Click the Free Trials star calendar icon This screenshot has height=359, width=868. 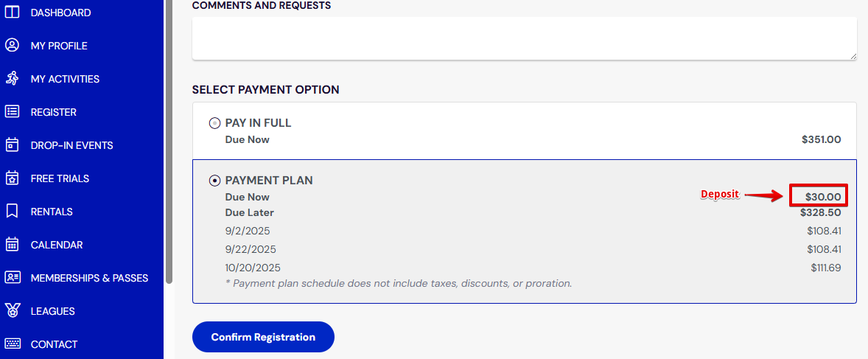pyautogui.click(x=13, y=178)
